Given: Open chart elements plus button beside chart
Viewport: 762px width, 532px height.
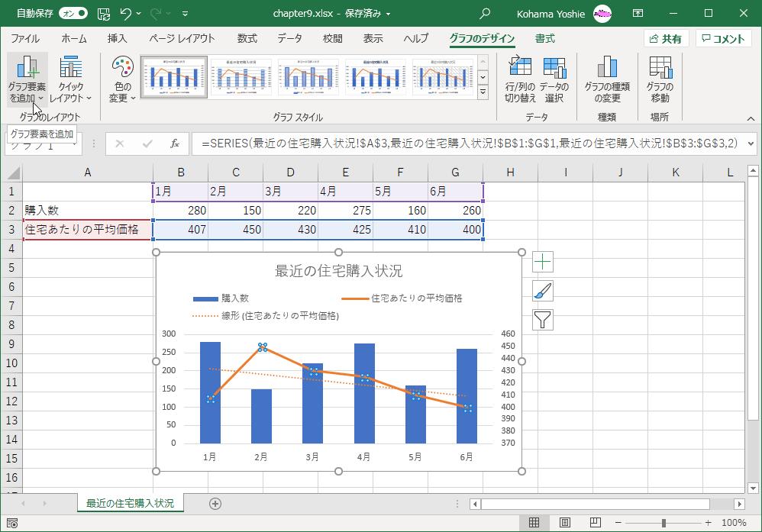Looking at the screenshot, I should [542, 262].
